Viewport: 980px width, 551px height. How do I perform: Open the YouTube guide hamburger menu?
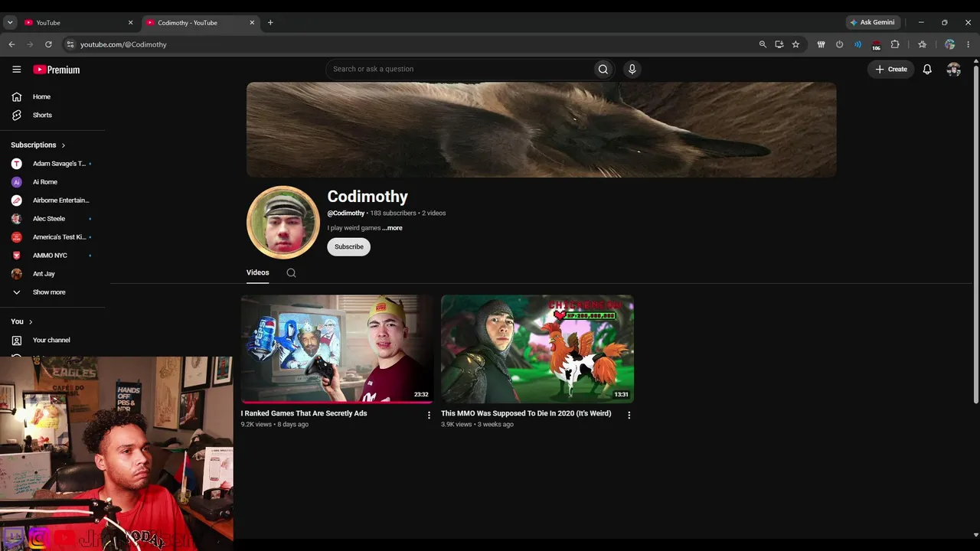pos(17,70)
